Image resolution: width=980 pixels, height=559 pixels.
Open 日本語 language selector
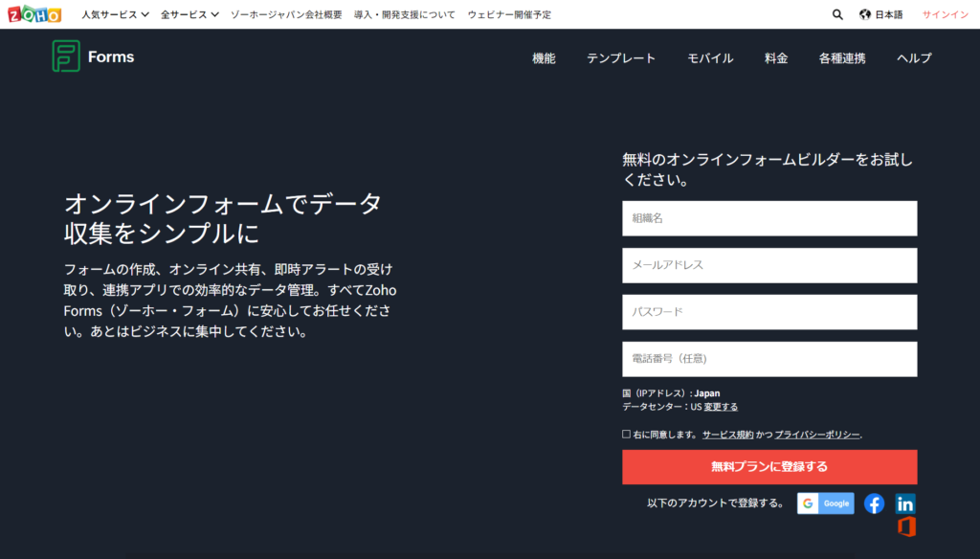[x=888, y=14]
